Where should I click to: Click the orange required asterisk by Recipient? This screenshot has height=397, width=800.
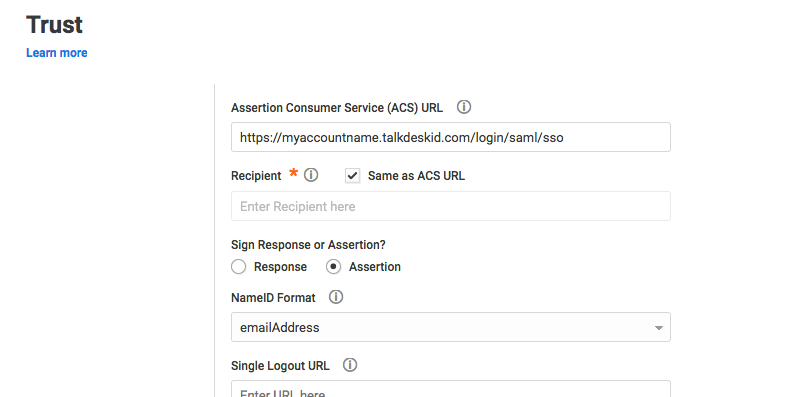click(x=293, y=173)
